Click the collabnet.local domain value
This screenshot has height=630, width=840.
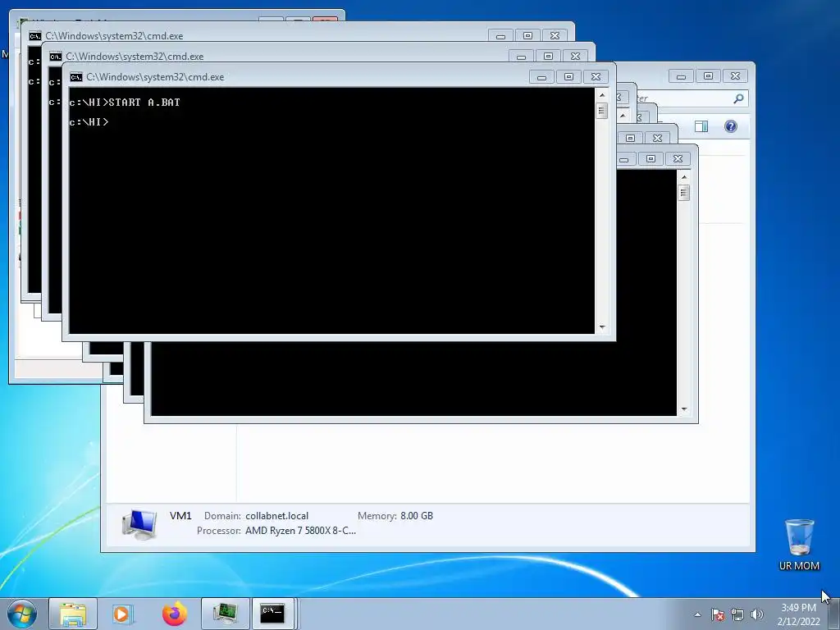click(277, 516)
